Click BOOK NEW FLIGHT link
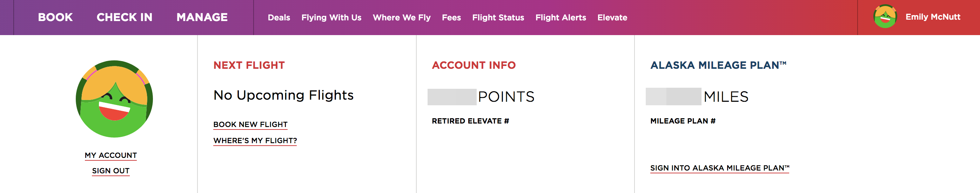 pyautogui.click(x=250, y=125)
